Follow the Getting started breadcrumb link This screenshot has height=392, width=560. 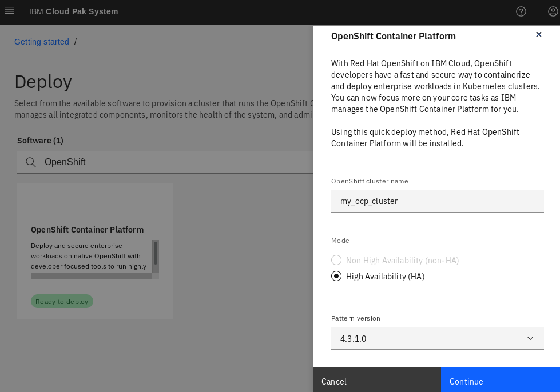pyautogui.click(x=41, y=42)
